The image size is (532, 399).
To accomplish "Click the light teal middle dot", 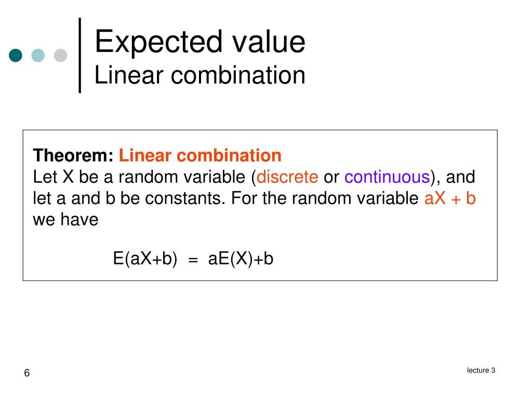I will (x=38, y=56).
